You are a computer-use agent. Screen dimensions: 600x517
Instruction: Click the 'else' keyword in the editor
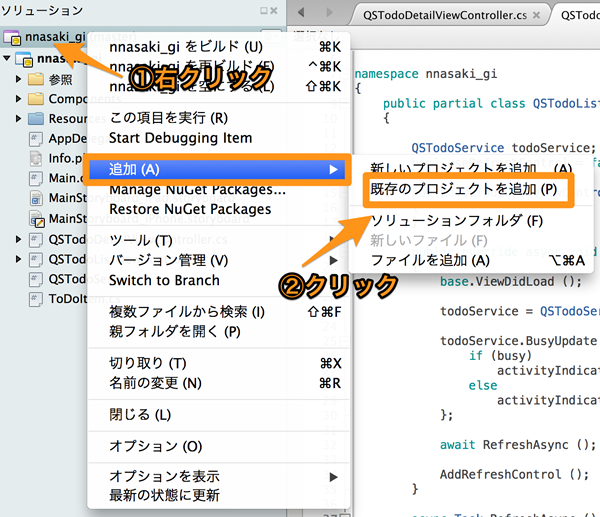pyautogui.click(x=483, y=385)
